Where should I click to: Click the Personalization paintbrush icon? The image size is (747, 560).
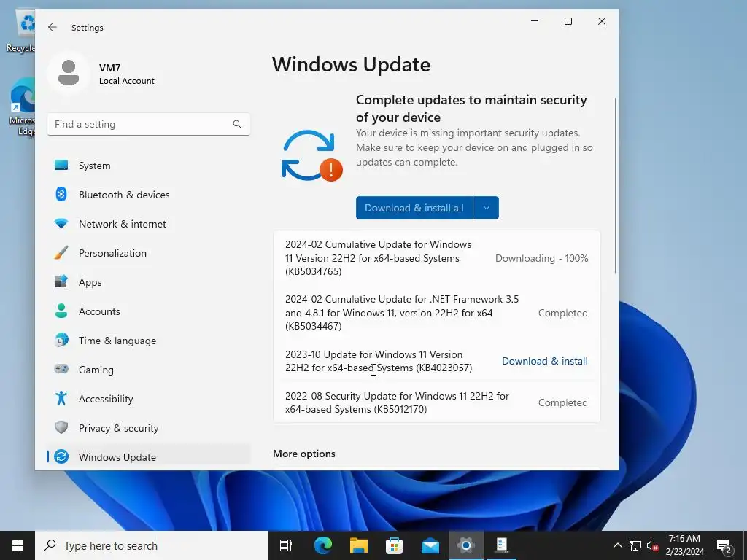point(61,252)
